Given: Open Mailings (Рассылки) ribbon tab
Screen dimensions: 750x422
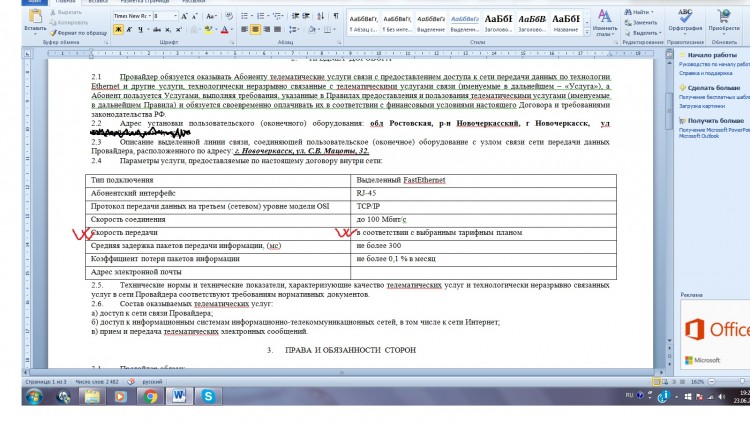Looking at the screenshot, I should click(x=194, y=2).
